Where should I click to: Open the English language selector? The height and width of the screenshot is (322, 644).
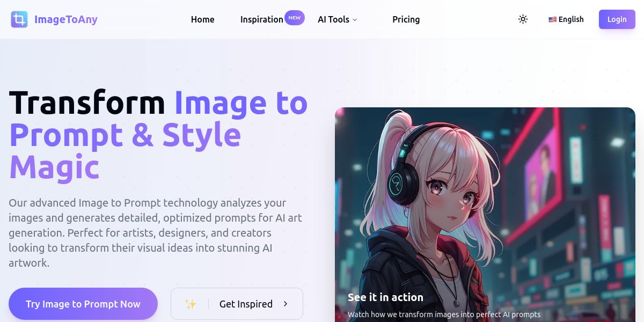click(566, 19)
